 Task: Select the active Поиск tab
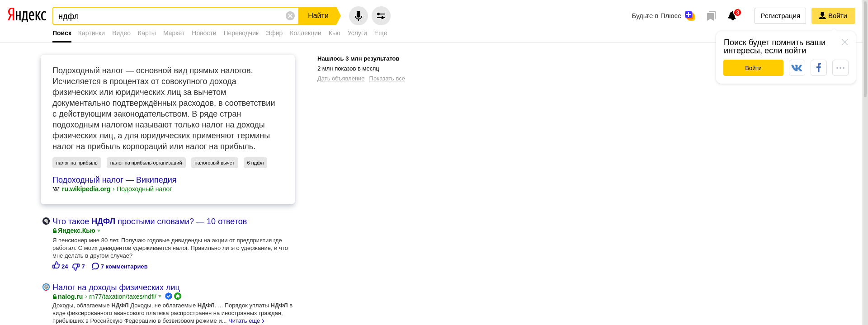[62, 33]
